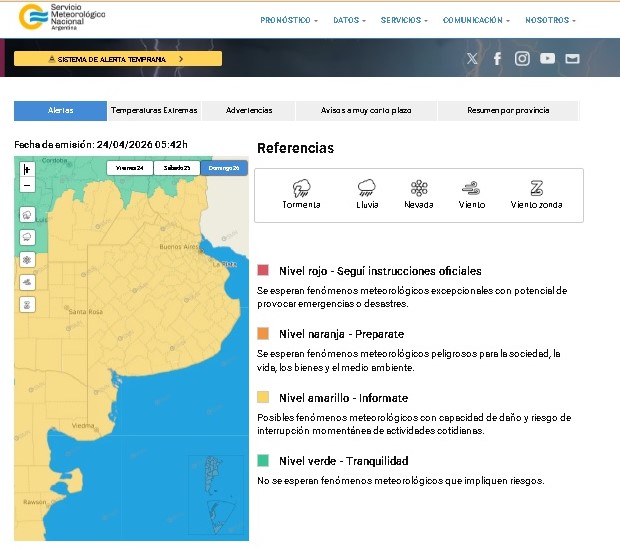Open the Resumen por provincia tab
This screenshot has width=620, height=549.
coord(508,110)
